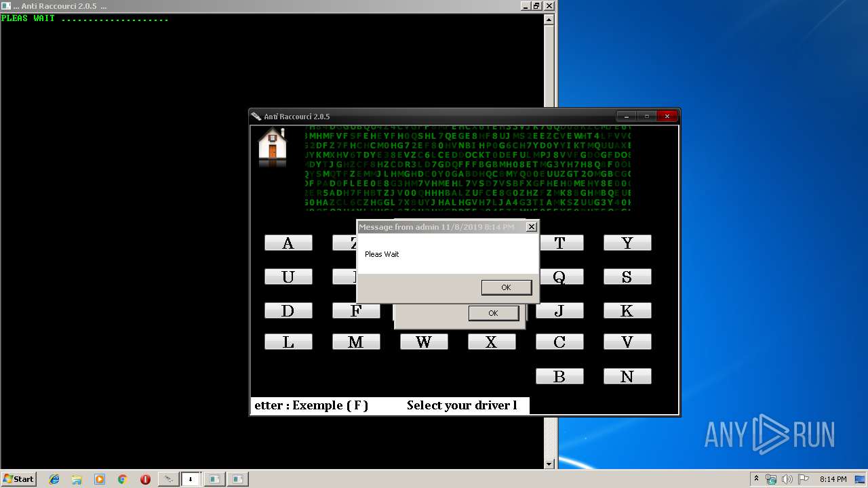Click console window scrollbar down arrow

click(549, 464)
